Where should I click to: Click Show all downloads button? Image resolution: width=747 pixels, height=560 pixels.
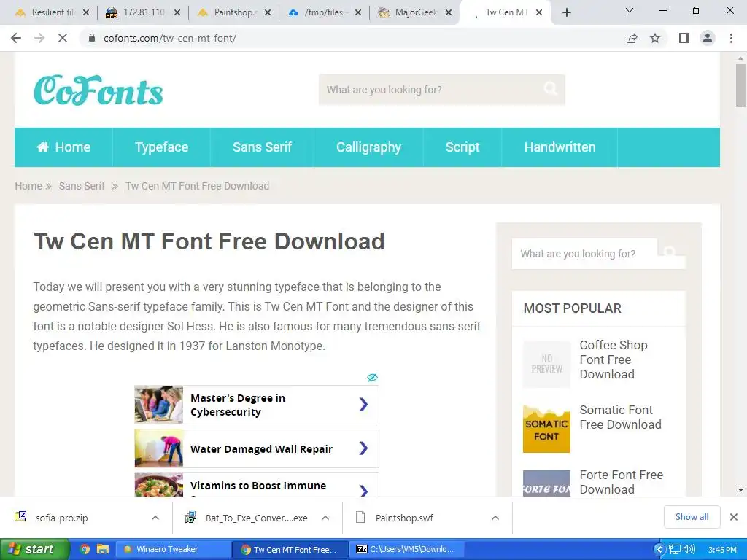(692, 517)
